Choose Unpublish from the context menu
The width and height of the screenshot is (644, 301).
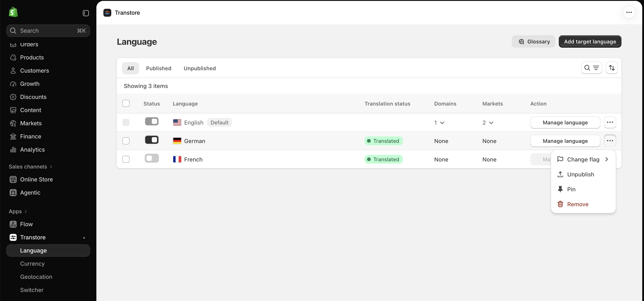coord(583,174)
